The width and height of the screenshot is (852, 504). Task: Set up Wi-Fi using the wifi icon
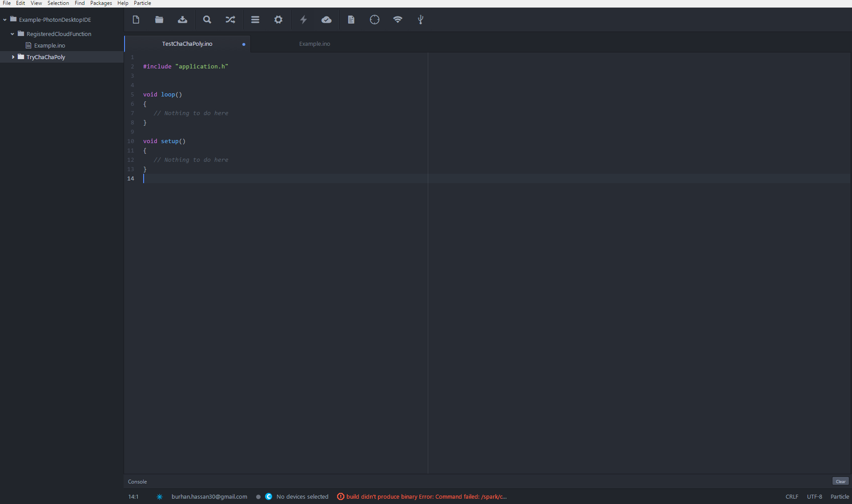point(398,20)
